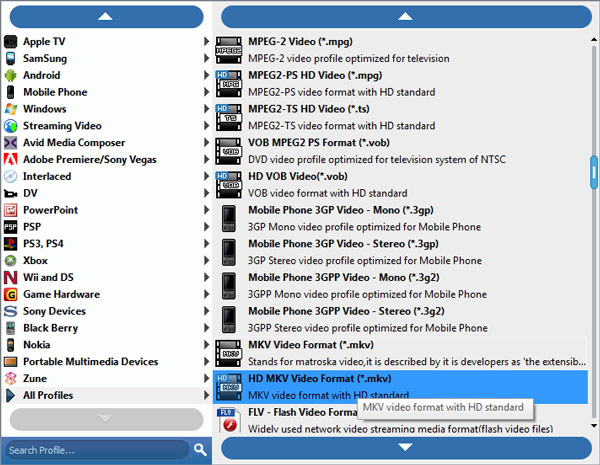Open the Windows category
Image resolution: width=600 pixels, height=465 pixels.
click(x=107, y=109)
